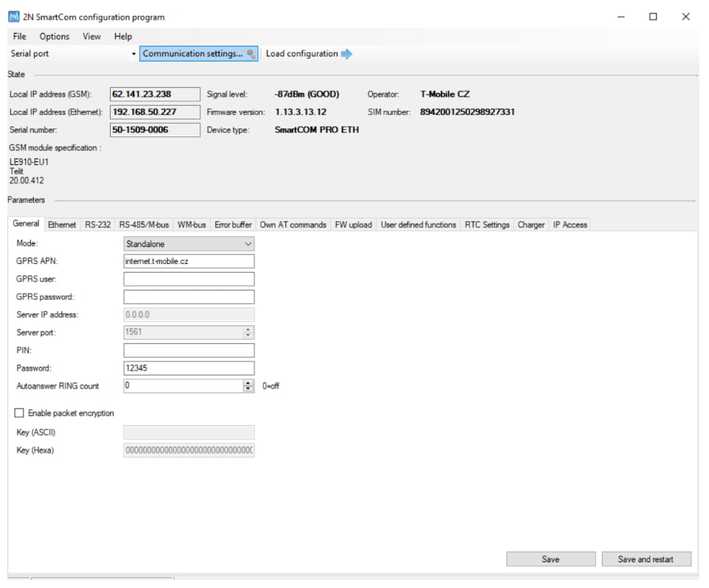The image size is (709, 588).
Task: Open the Own AT commands tab
Action: coord(293,225)
